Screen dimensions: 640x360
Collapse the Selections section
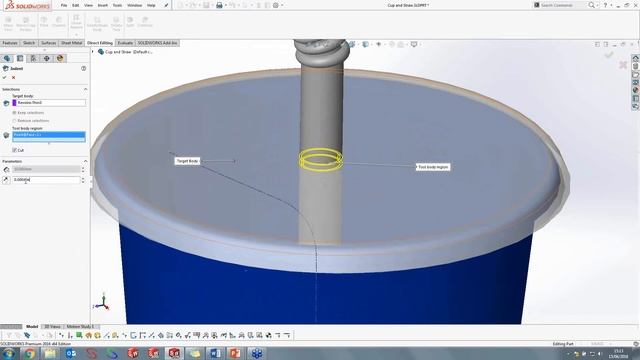[85, 89]
